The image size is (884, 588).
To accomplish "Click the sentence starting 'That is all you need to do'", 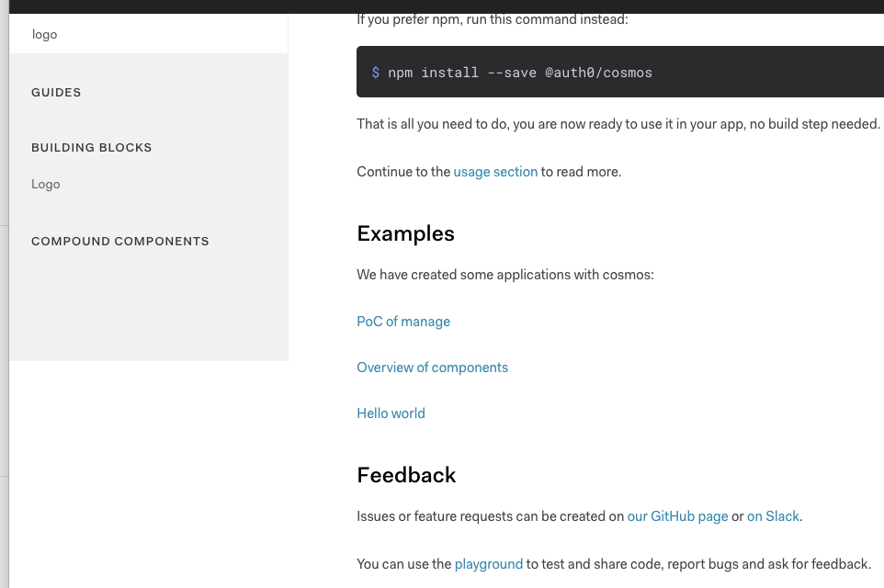I will click(618, 124).
